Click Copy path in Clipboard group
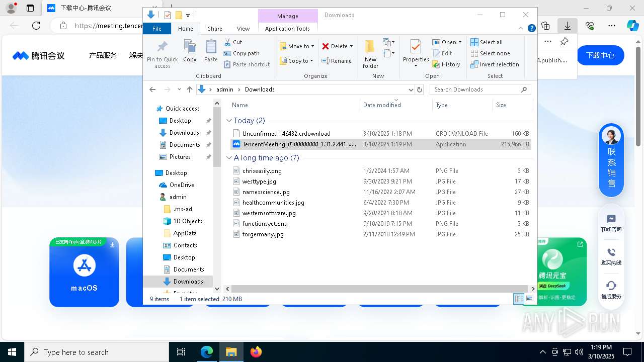The height and width of the screenshot is (362, 644). click(242, 53)
